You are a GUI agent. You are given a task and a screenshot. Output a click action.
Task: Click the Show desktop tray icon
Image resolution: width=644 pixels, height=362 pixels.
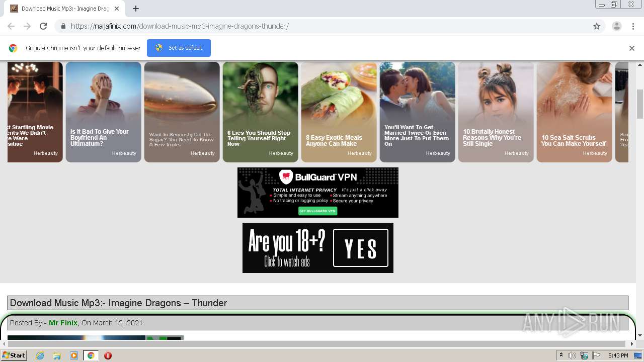tap(638, 355)
